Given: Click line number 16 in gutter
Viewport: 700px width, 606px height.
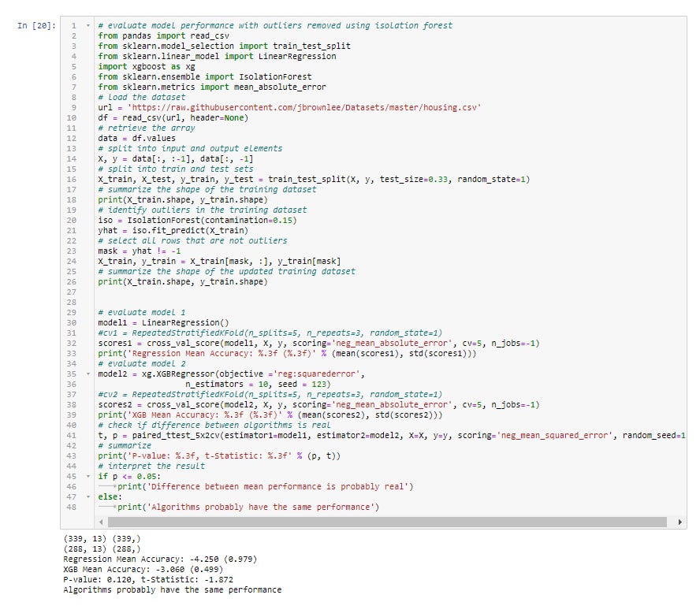Looking at the screenshot, I should 72,180.
